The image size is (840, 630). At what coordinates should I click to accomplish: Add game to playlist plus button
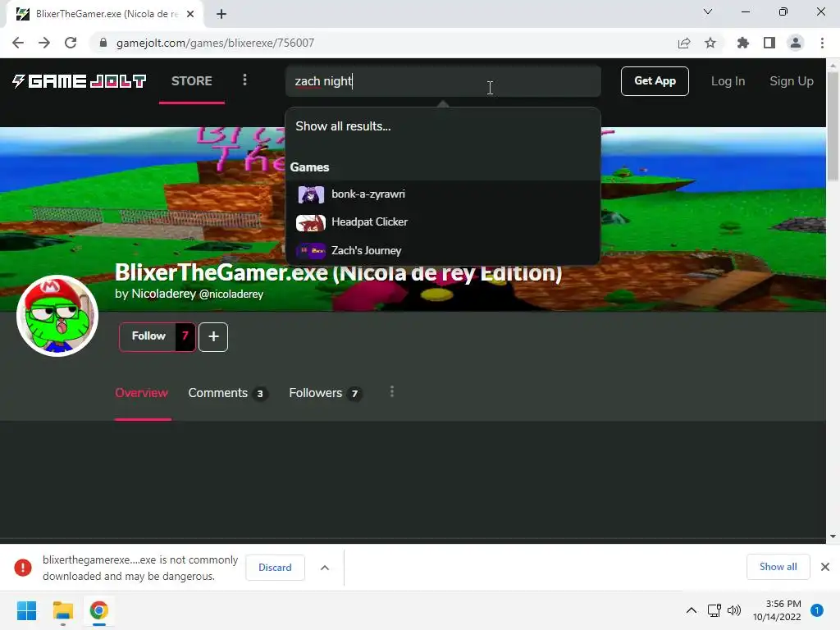coord(213,337)
